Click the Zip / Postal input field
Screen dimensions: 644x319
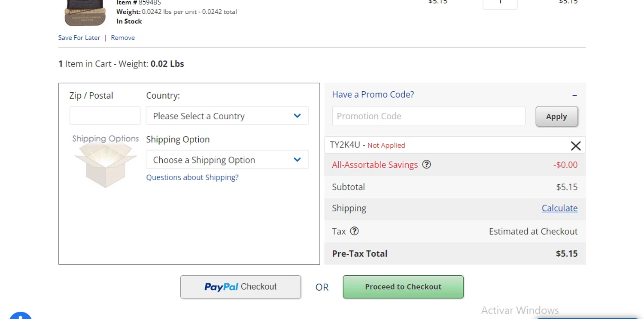pyautogui.click(x=105, y=116)
